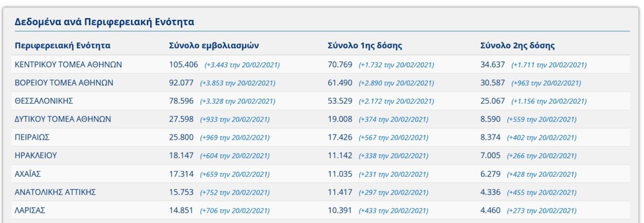Select the ΛΑΡΙΣΑΣ row label
644x223 pixels.
[x=30, y=211]
